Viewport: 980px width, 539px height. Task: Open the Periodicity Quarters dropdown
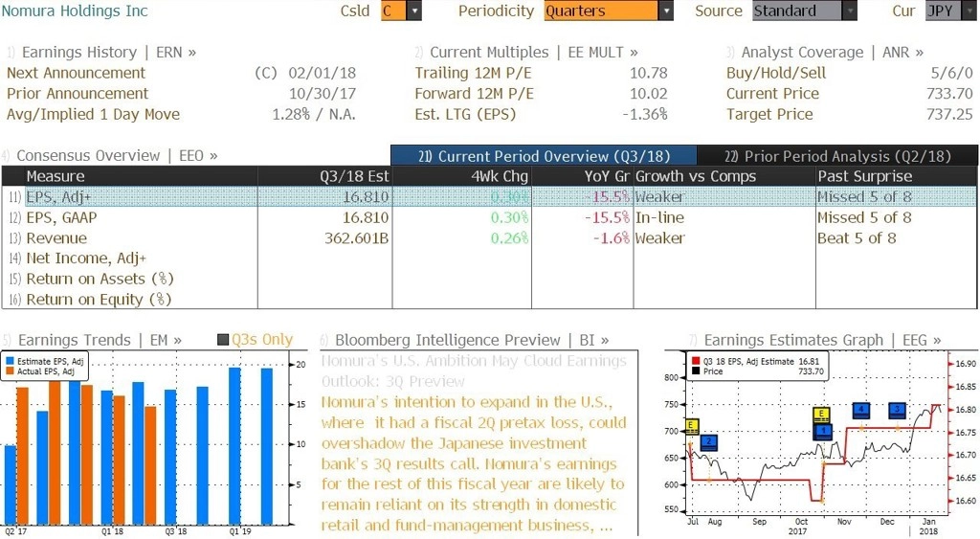pyautogui.click(x=666, y=11)
